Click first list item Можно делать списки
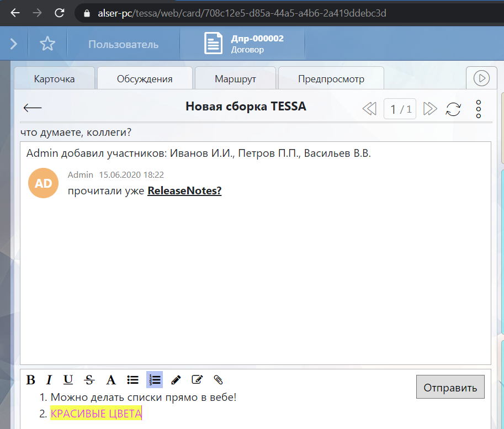504x429 pixels. 144,397
